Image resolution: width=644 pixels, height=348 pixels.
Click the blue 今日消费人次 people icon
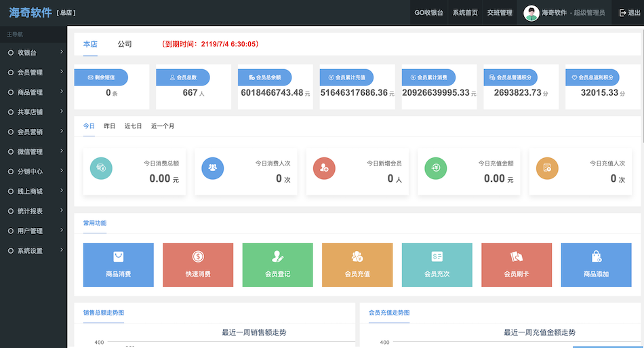[213, 168]
